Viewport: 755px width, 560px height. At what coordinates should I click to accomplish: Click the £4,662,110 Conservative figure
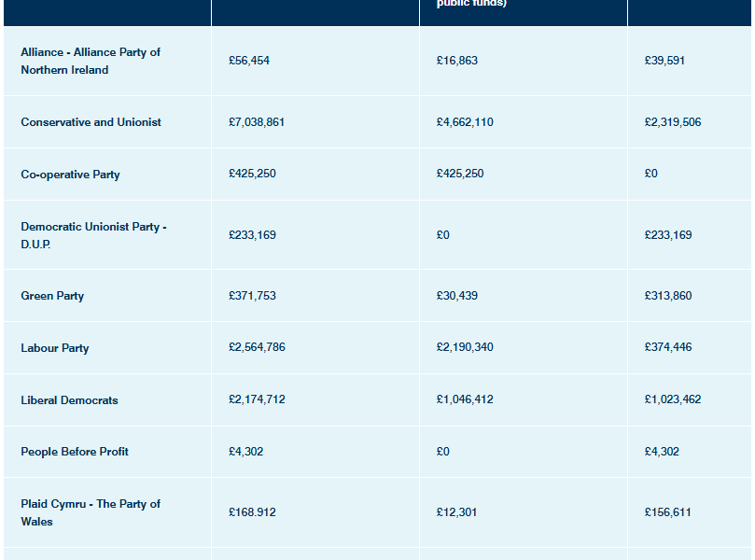(x=465, y=122)
